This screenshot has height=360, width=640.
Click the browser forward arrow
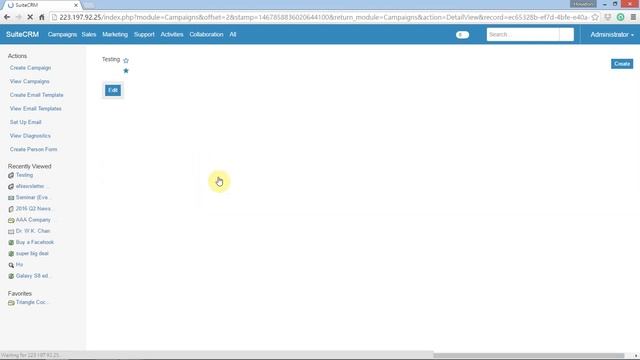[x=19, y=17]
